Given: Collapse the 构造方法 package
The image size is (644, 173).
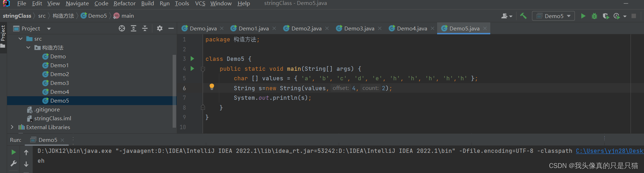Looking at the screenshot, I should [x=28, y=47].
